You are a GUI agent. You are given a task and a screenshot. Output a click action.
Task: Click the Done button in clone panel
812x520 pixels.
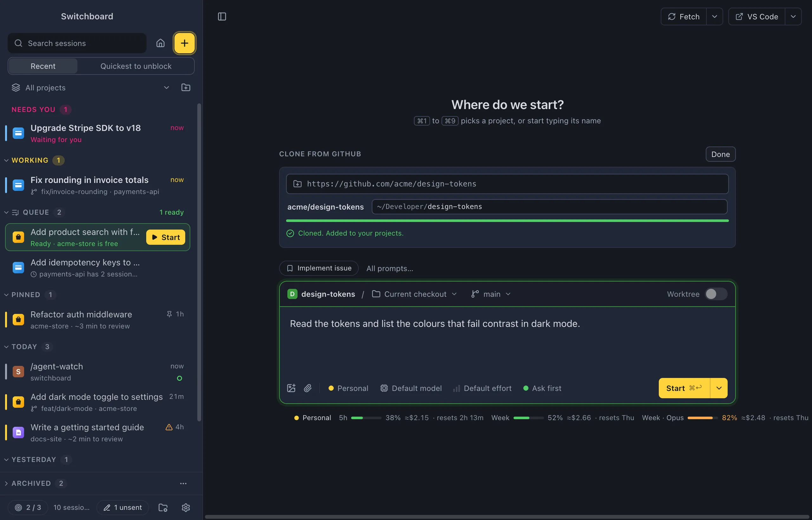720,154
